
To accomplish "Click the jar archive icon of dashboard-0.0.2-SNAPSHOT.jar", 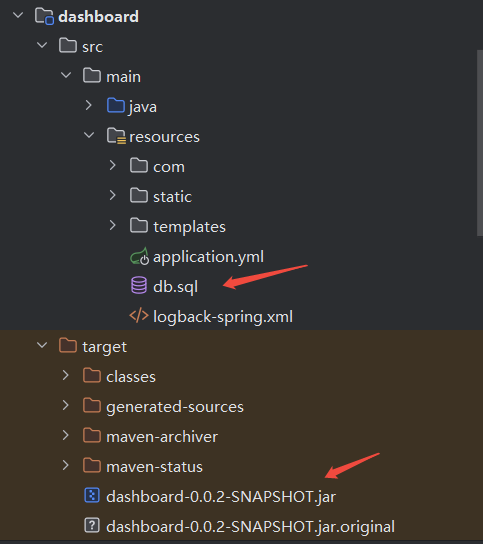I will point(92,495).
